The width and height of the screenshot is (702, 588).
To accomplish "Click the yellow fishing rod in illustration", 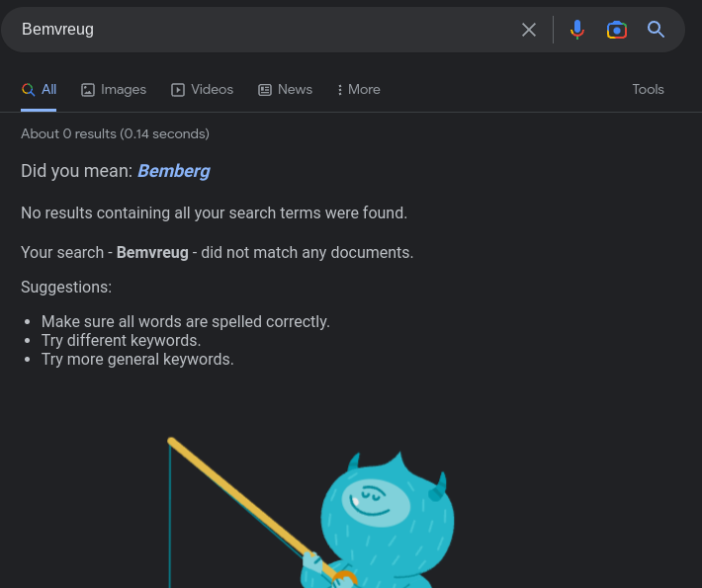I will 237,494.
